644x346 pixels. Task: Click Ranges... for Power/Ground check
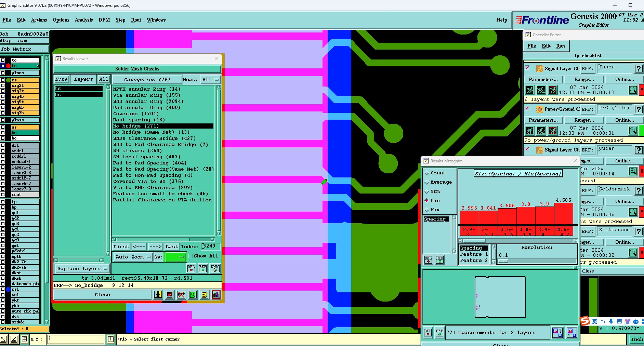[584, 120]
